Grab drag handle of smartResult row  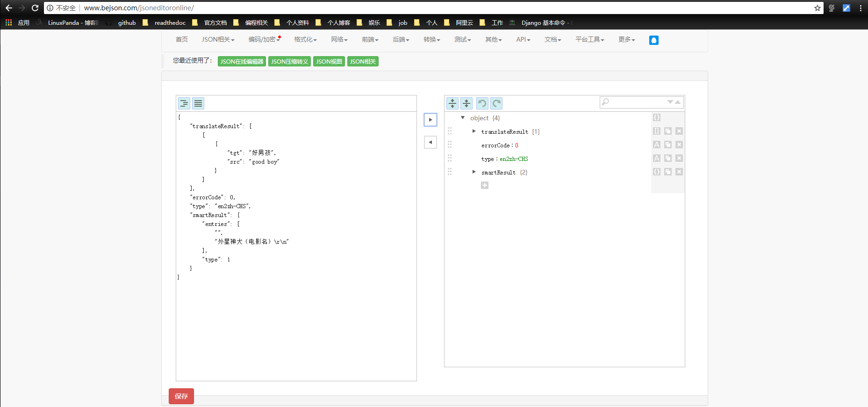[450, 172]
